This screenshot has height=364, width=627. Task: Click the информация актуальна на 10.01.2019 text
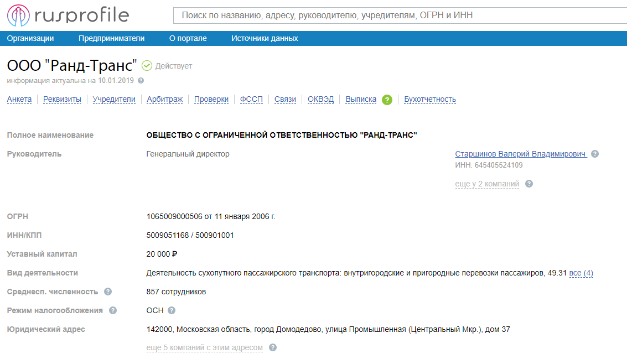point(70,81)
